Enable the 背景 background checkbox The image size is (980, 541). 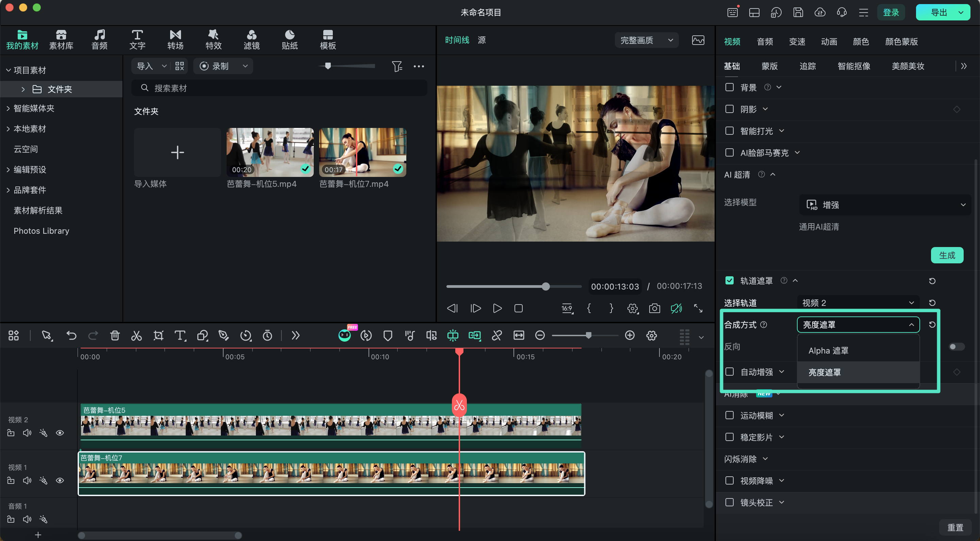click(729, 87)
